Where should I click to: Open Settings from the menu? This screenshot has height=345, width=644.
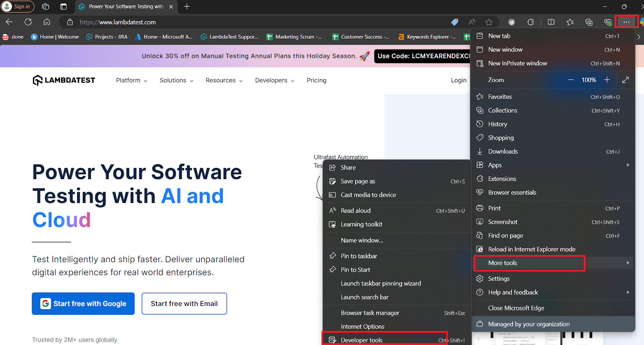(x=553, y=279)
